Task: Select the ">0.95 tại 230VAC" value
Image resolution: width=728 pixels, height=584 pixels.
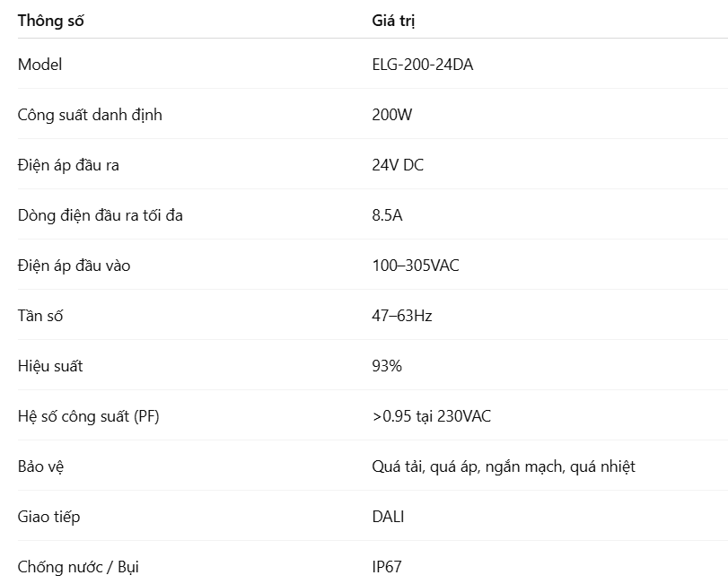Action: tap(431, 416)
